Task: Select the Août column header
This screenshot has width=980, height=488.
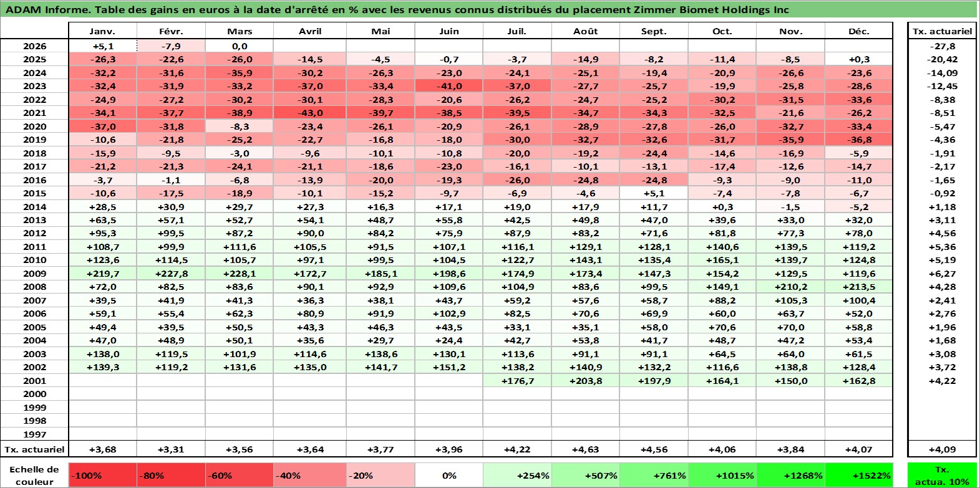Action: pyautogui.click(x=586, y=31)
